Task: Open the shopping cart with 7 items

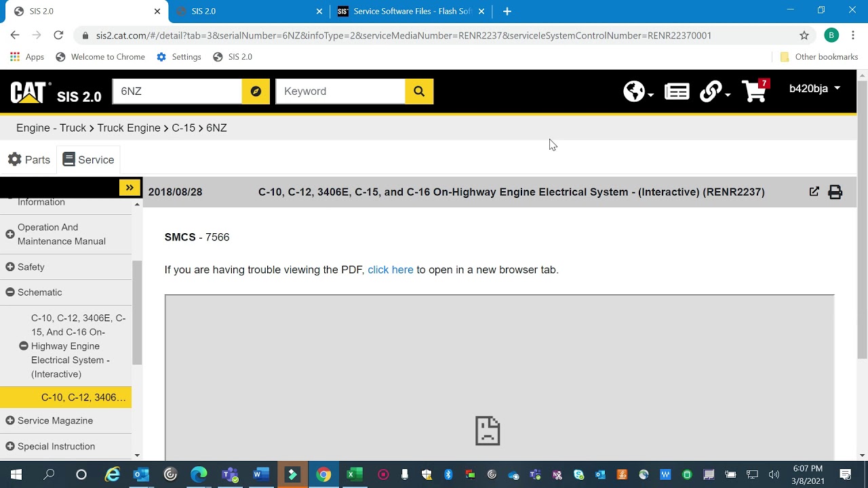Action: 755,91
